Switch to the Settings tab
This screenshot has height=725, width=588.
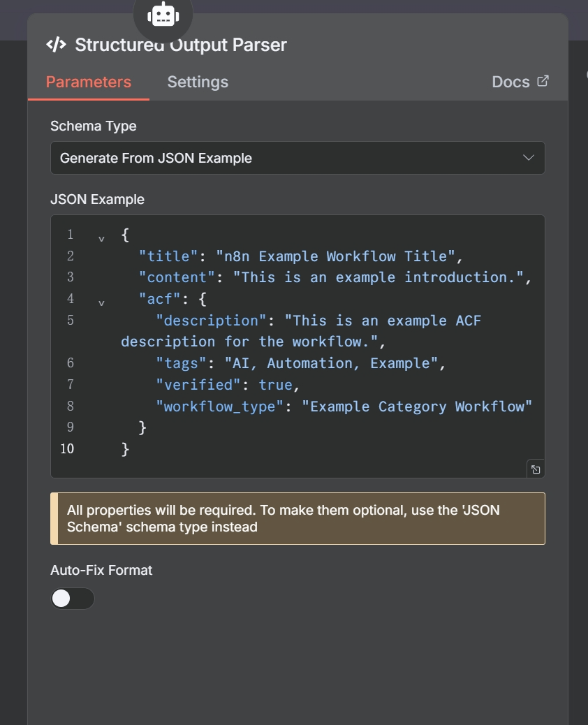click(x=198, y=82)
